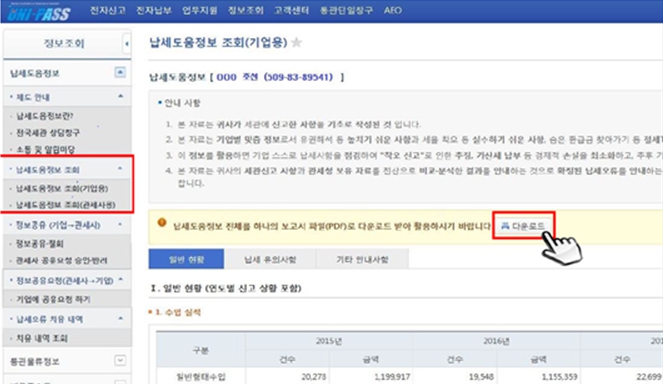This screenshot has height=384, width=663.
Task: Select the 일반 현황 tab
Action: (x=186, y=259)
